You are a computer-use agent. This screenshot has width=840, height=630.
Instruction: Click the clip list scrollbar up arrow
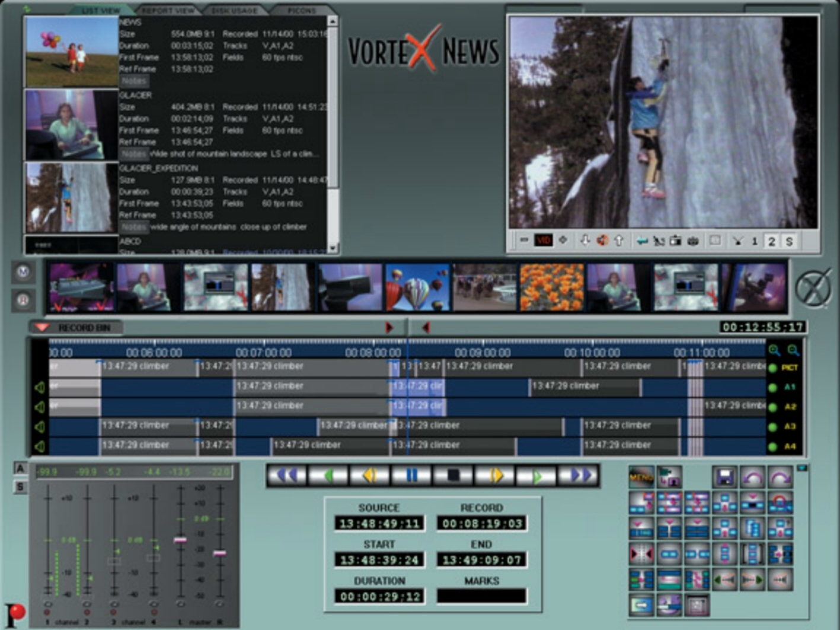coord(333,21)
